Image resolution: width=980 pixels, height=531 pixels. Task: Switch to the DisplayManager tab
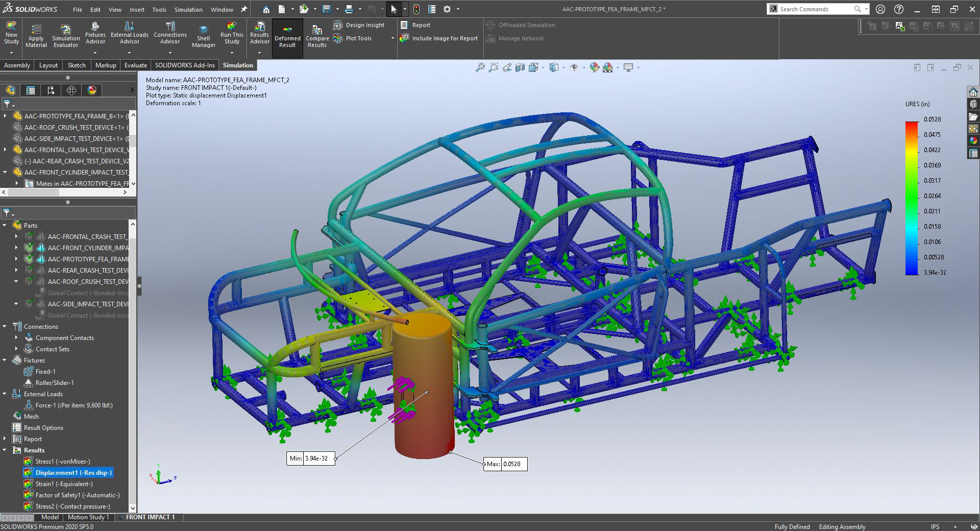click(92, 90)
